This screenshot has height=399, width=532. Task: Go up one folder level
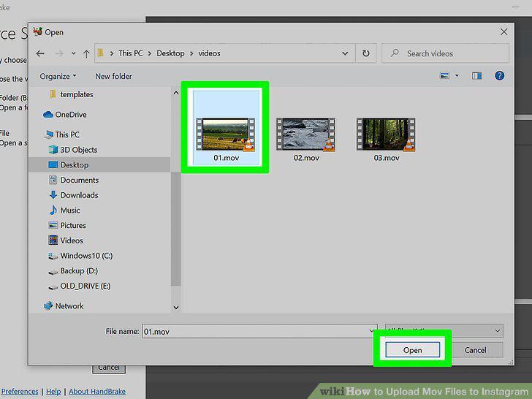(x=86, y=53)
